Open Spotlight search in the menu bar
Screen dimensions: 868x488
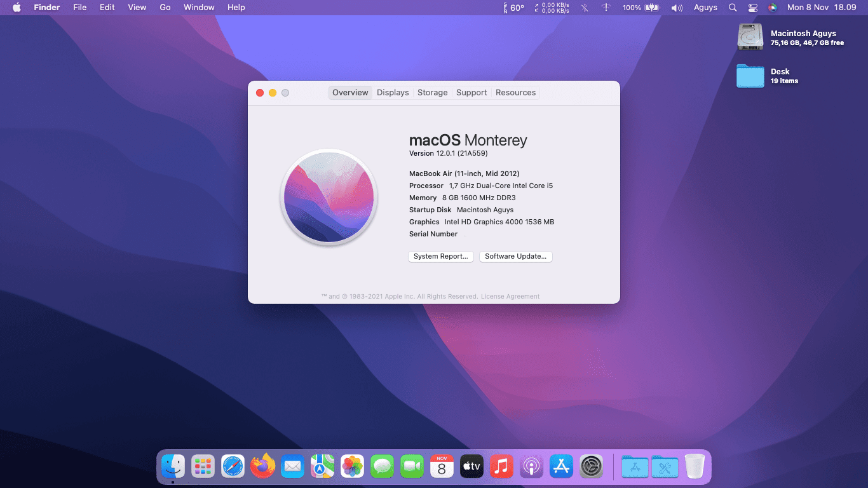(733, 8)
